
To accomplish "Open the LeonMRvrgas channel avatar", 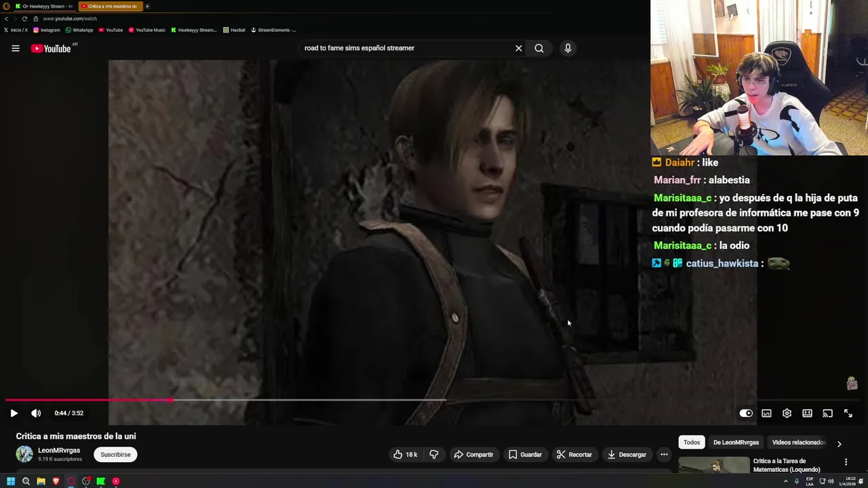I will click(24, 454).
